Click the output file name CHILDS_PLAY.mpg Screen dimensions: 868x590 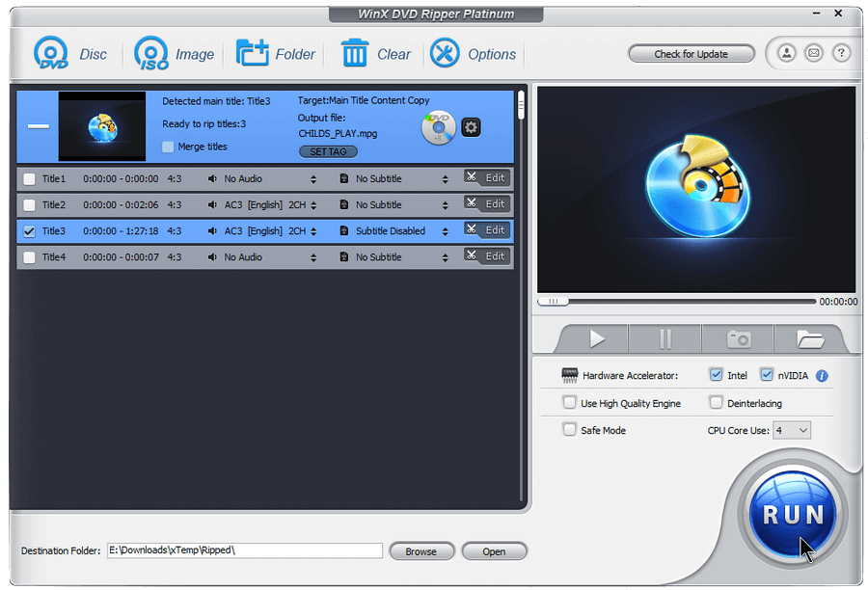(x=338, y=133)
